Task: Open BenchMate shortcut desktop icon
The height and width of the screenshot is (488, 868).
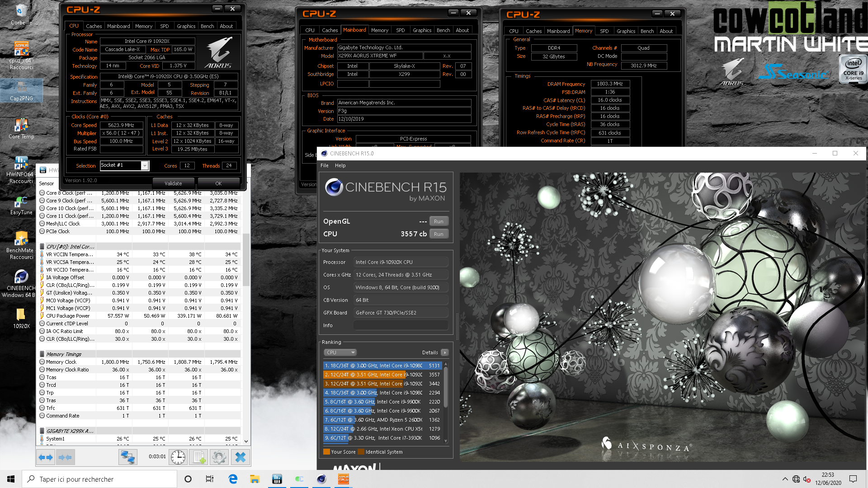Action: tap(21, 245)
